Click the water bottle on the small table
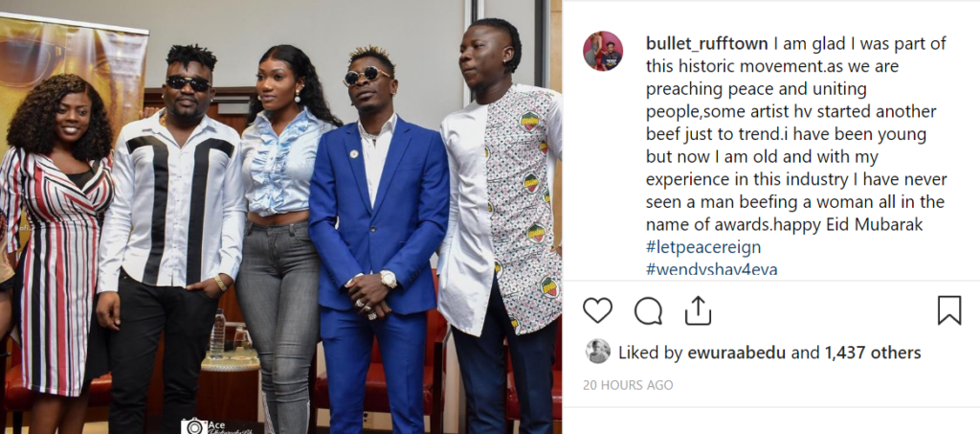The width and height of the screenshot is (980, 434). click(217, 333)
